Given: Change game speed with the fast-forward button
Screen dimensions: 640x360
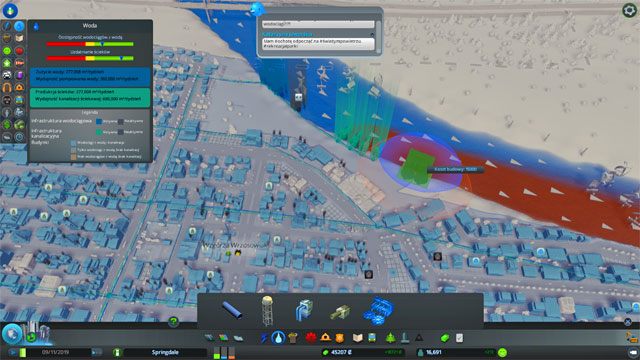Looking at the screenshot, I should tap(96, 352).
